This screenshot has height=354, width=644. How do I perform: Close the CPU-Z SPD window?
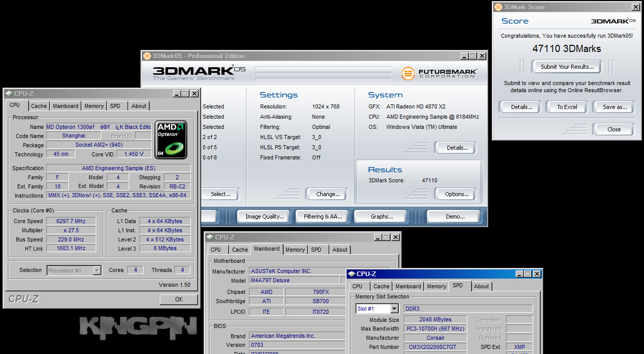pyautogui.click(x=537, y=274)
